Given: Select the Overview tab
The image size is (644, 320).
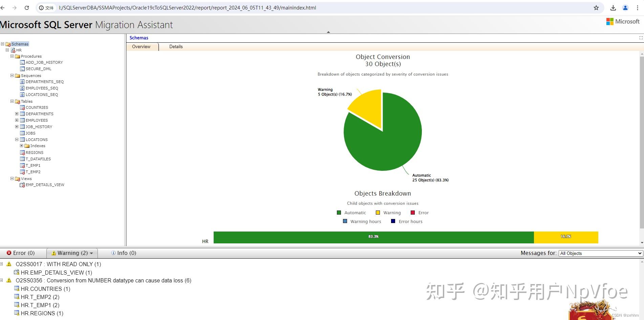Looking at the screenshot, I should coord(141,47).
